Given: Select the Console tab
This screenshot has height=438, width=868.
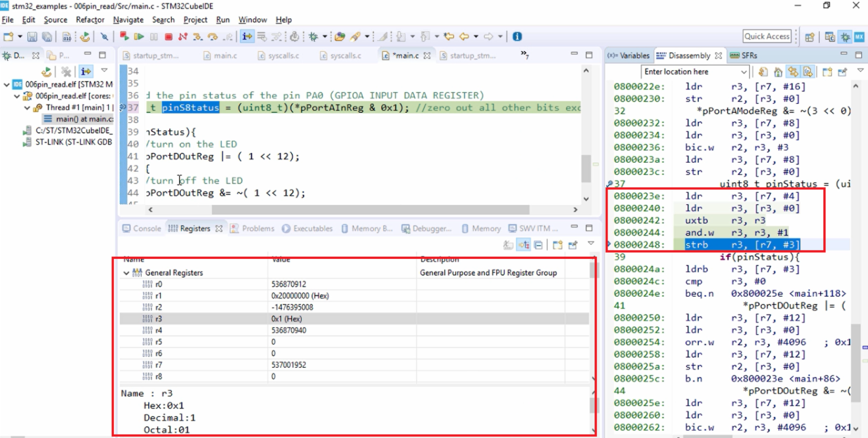Looking at the screenshot, I should point(142,228).
